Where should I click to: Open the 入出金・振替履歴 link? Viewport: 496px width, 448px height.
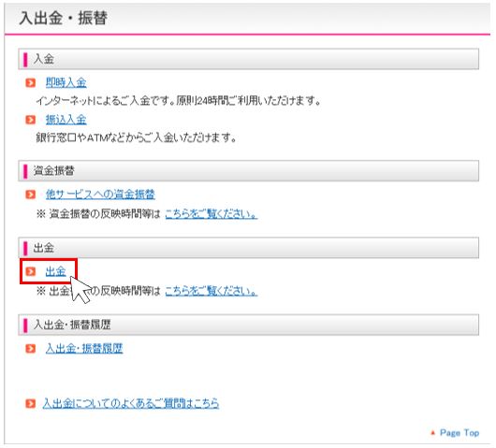84,349
